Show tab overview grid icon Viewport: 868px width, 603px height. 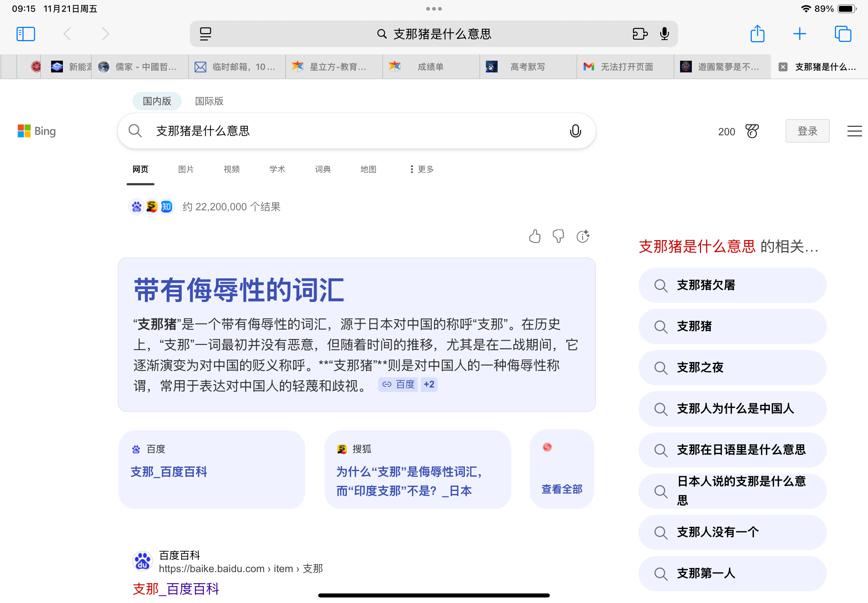842,34
